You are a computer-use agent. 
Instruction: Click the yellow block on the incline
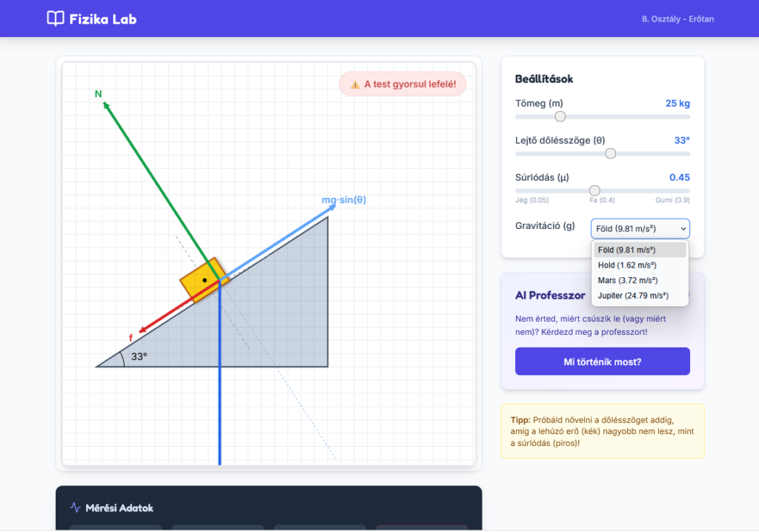coord(203,280)
